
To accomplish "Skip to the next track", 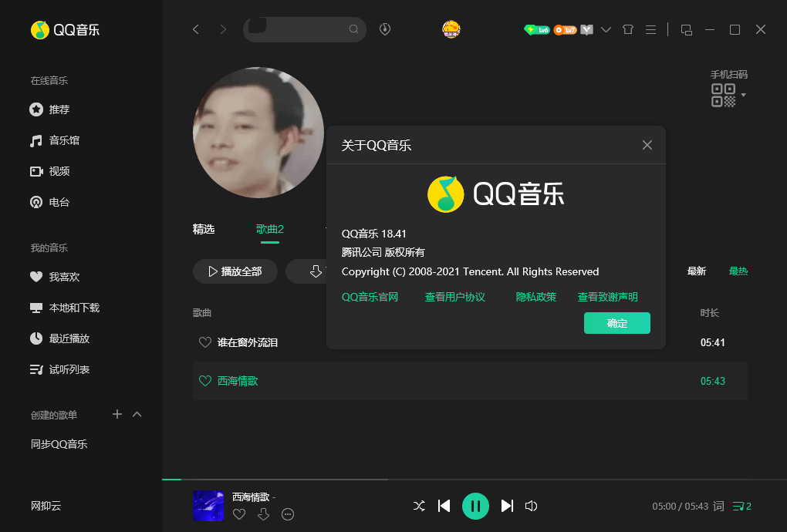I will pos(507,506).
